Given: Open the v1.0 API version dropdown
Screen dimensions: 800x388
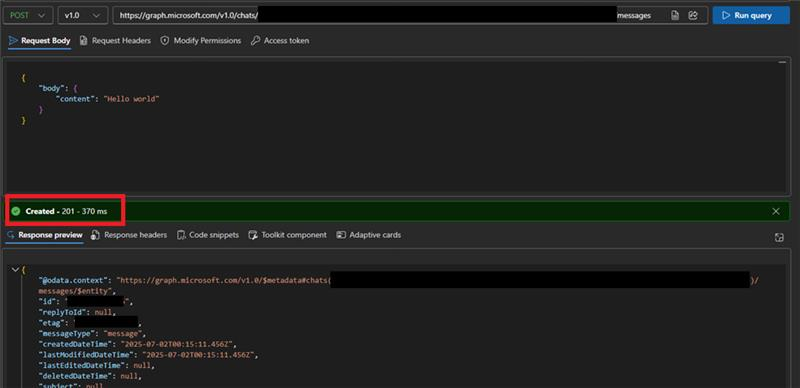Looking at the screenshot, I should pyautogui.click(x=83, y=15).
